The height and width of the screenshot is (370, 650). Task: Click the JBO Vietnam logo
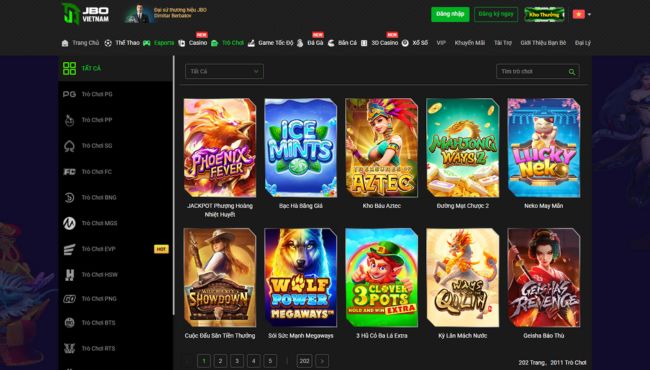(x=85, y=14)
